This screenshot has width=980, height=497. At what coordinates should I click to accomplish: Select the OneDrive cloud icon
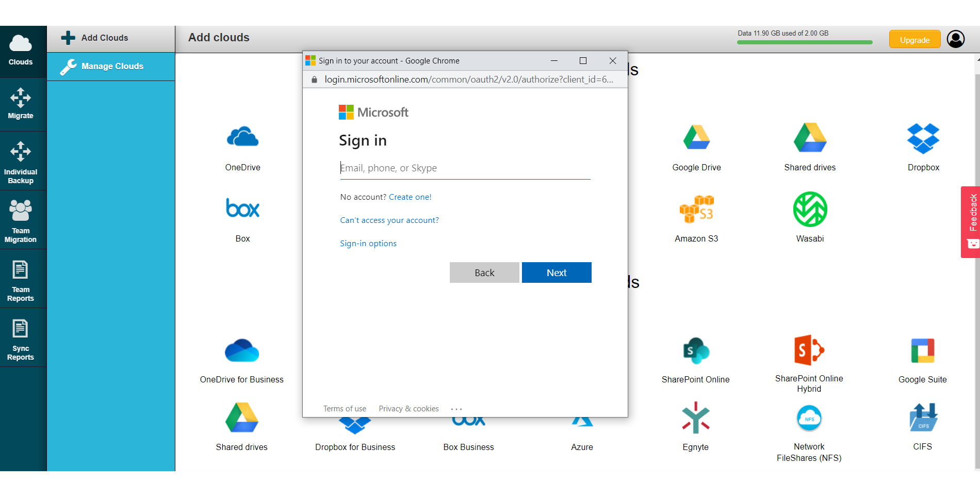242,137
